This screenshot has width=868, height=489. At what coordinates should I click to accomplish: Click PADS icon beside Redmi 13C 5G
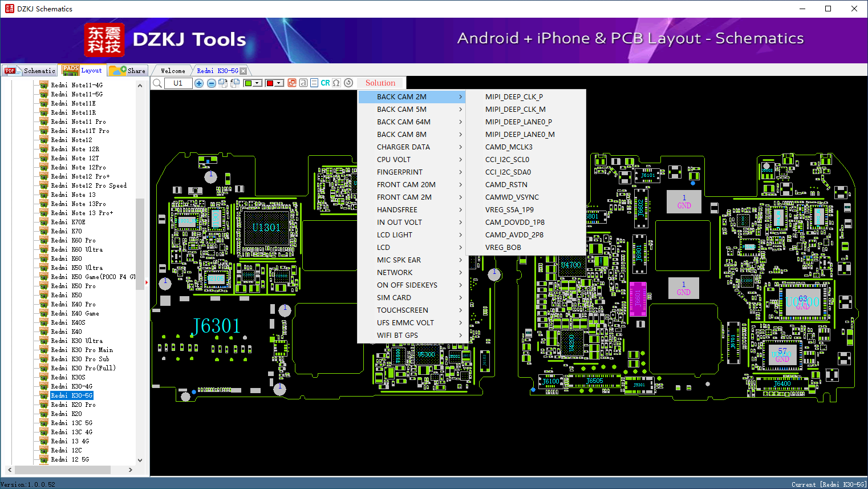(44, 423)
